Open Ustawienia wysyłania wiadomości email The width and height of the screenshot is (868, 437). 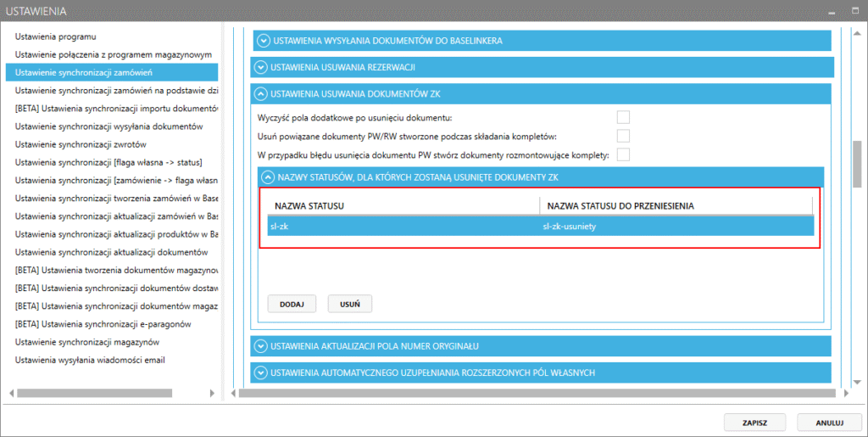click(x=90, y=360)
